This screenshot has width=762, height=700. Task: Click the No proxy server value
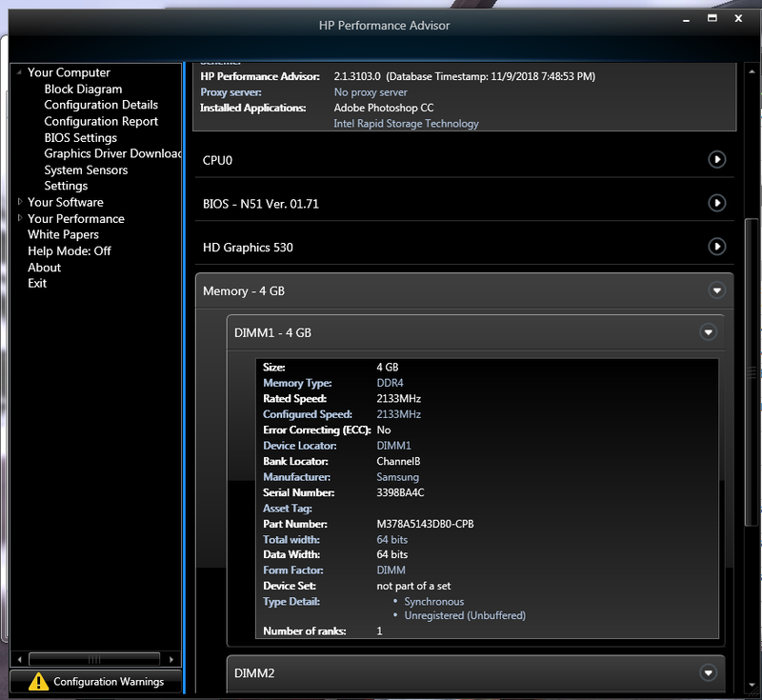tap(371, 92)
